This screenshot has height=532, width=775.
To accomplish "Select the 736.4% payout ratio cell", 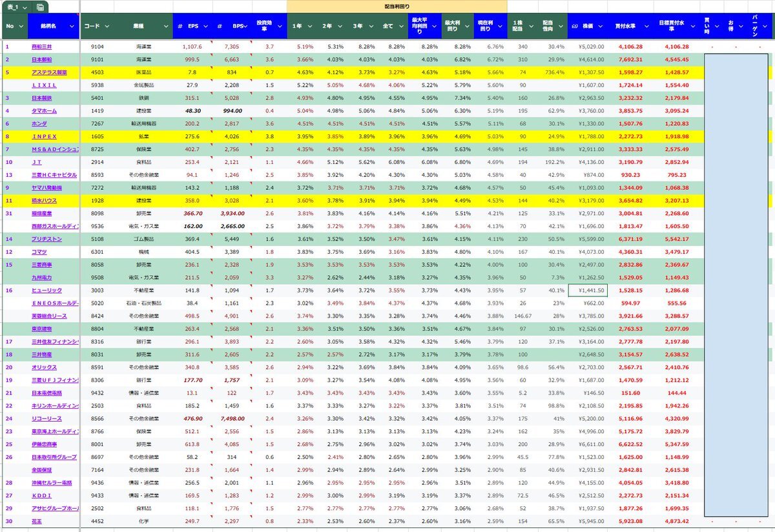I will pyautogui.click(x=554, y=72).
